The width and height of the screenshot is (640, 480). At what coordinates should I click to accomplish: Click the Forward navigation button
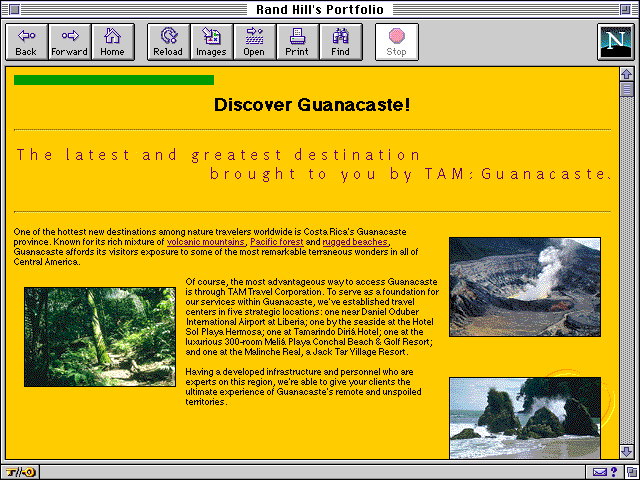tap(69, 42)
